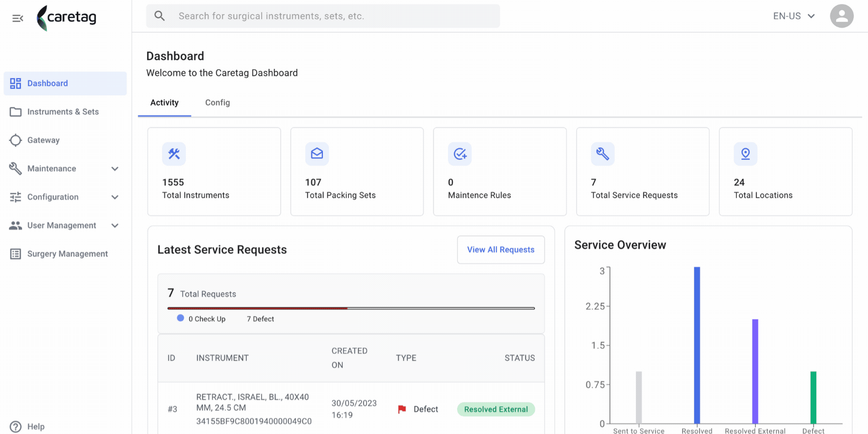Expand the Configuration submenu chevron
Image resolution: width=868 pixels, height=434 pixels.
[115, 197]
